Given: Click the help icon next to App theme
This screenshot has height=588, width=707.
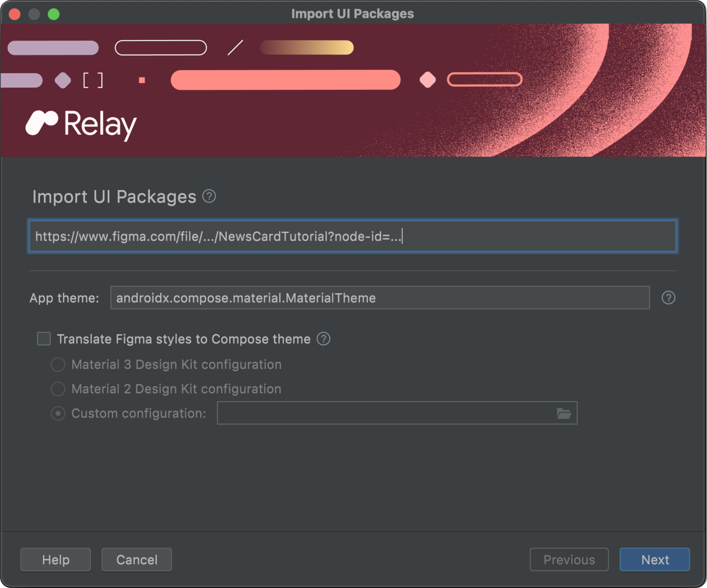Looking at the screenshot, I should (x=668, y=297).
